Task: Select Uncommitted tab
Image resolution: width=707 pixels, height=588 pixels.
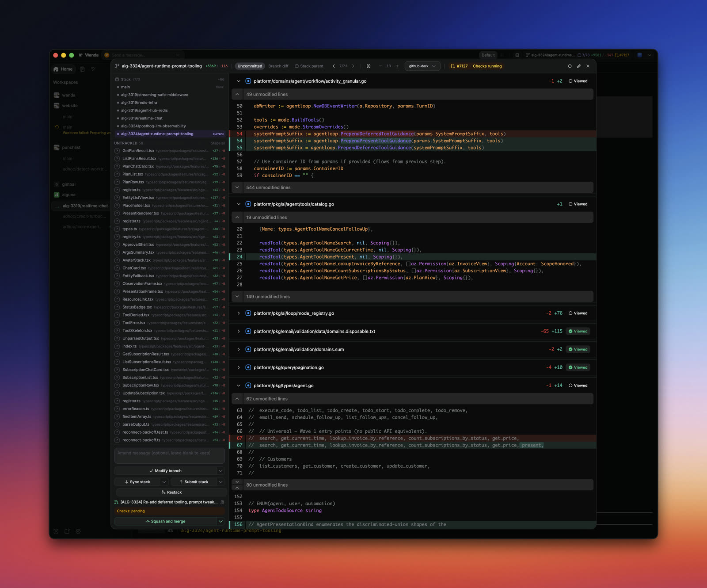Action: pyautogui.click(x=250, y=66)
